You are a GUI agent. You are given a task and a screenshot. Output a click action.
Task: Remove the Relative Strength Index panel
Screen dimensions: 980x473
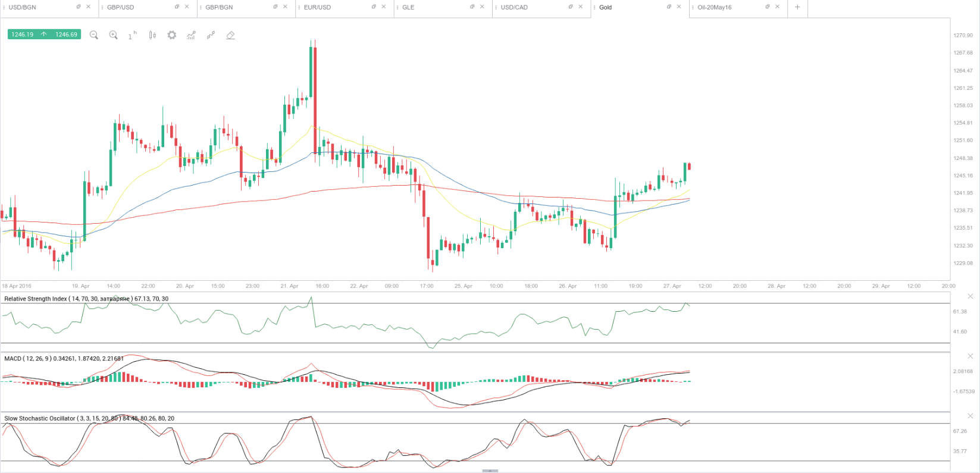tap(969, 296)
